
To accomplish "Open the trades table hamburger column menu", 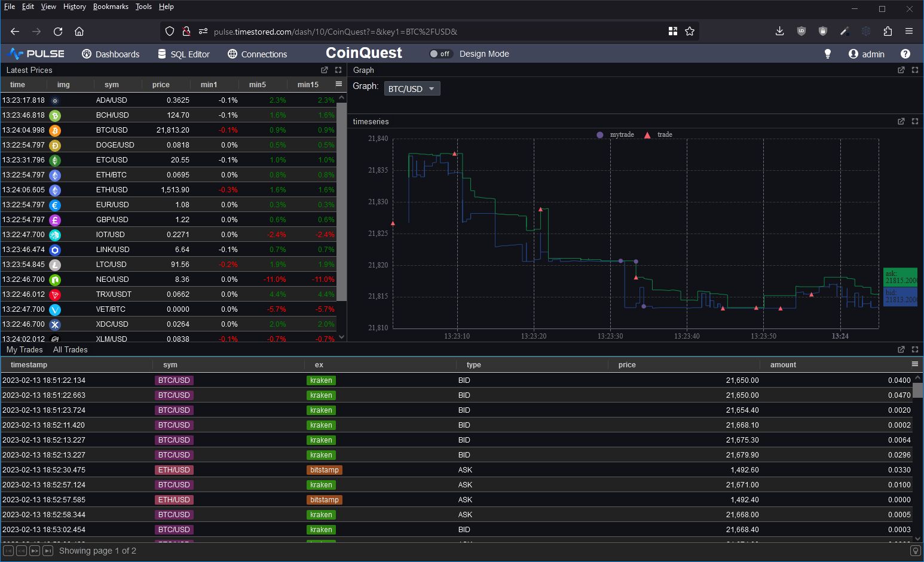I will [914, 364].
